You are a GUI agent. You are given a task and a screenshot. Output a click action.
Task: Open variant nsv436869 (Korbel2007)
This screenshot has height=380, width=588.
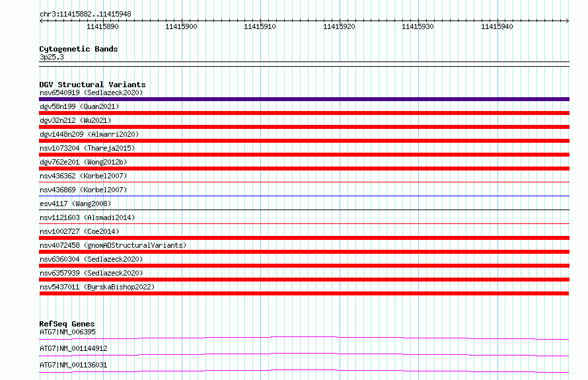(x=83, y=190)
